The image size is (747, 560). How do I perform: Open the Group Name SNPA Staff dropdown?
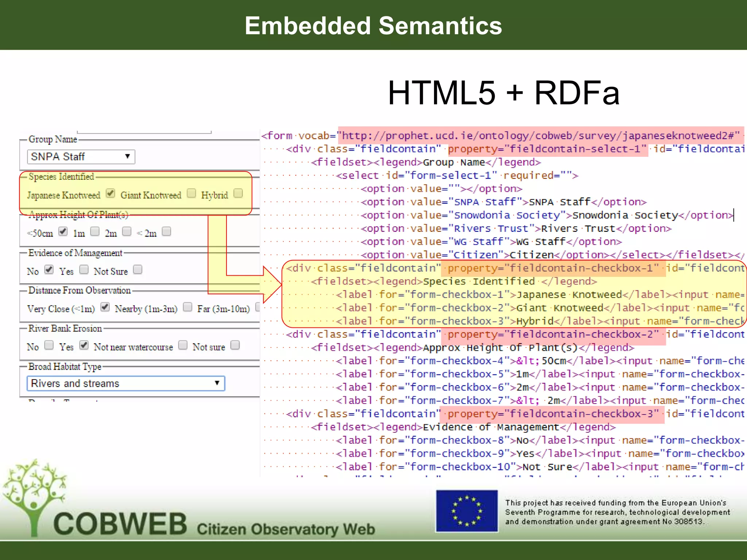point(81,157)
